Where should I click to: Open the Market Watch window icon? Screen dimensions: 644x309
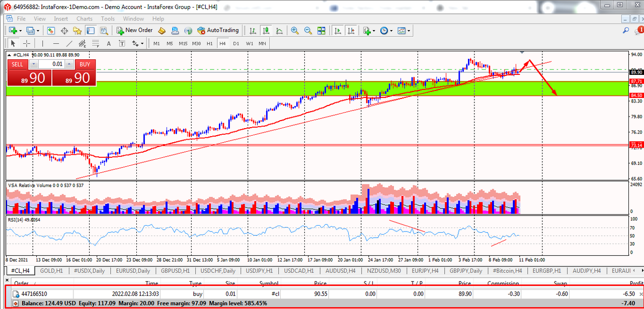[x=51, y=31]
